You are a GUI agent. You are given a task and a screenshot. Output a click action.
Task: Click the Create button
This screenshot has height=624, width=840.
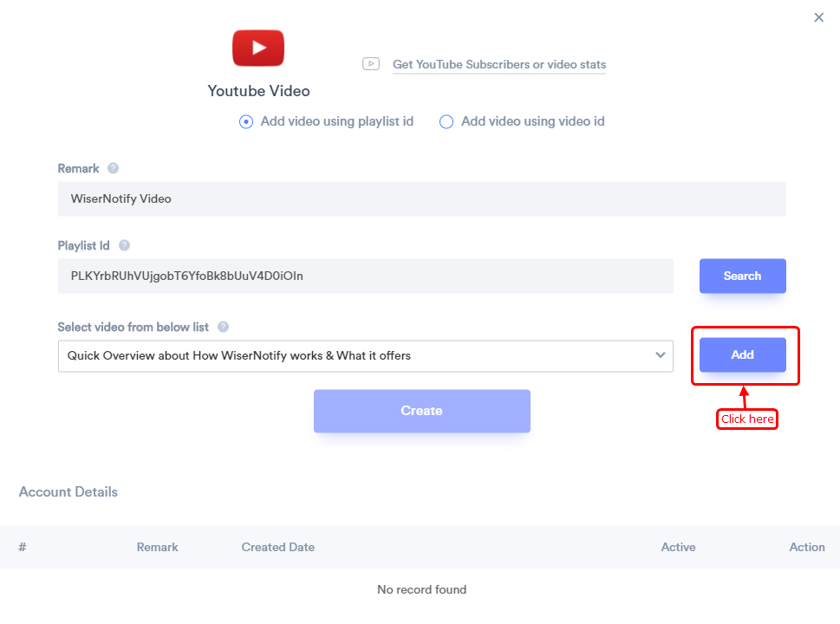[422, 411]
